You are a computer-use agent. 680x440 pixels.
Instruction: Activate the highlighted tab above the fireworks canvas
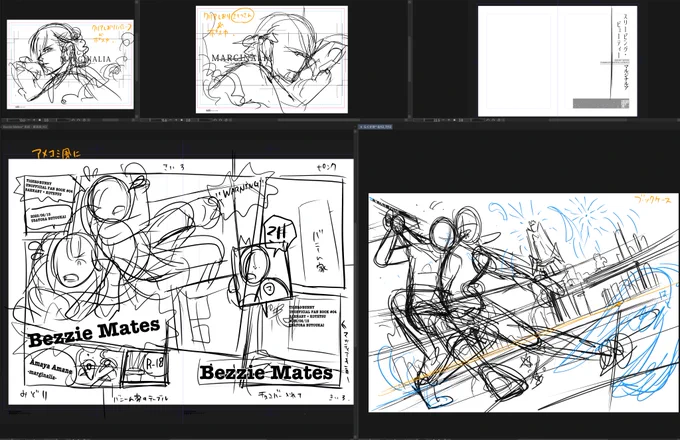[376, 127]
